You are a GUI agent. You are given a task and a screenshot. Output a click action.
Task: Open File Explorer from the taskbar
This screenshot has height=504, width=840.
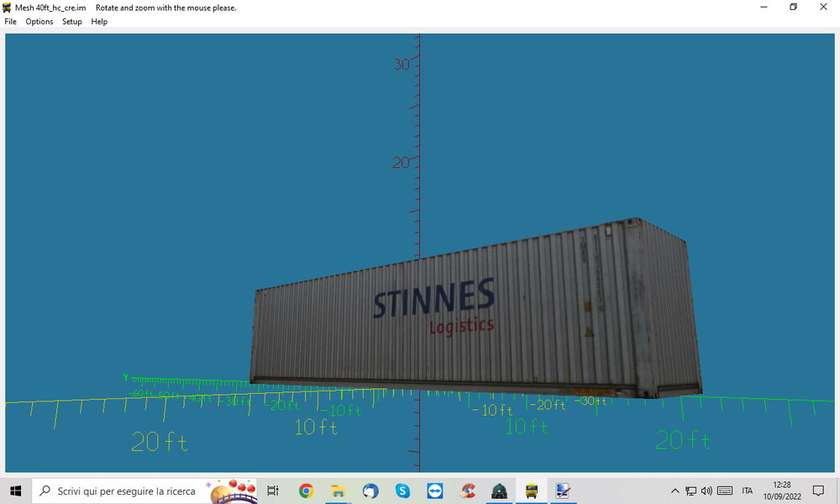(338, 491)
